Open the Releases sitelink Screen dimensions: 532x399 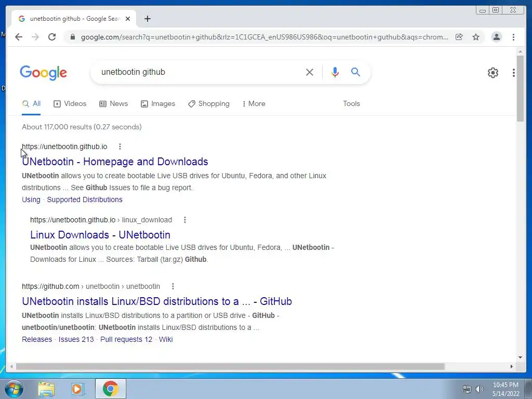(x=37, y=339)
